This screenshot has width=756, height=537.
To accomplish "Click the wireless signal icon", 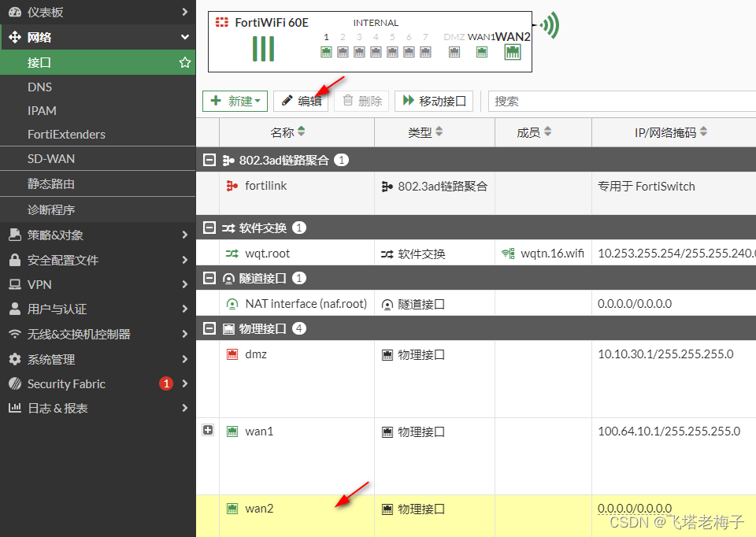I will tap(549, 25).
